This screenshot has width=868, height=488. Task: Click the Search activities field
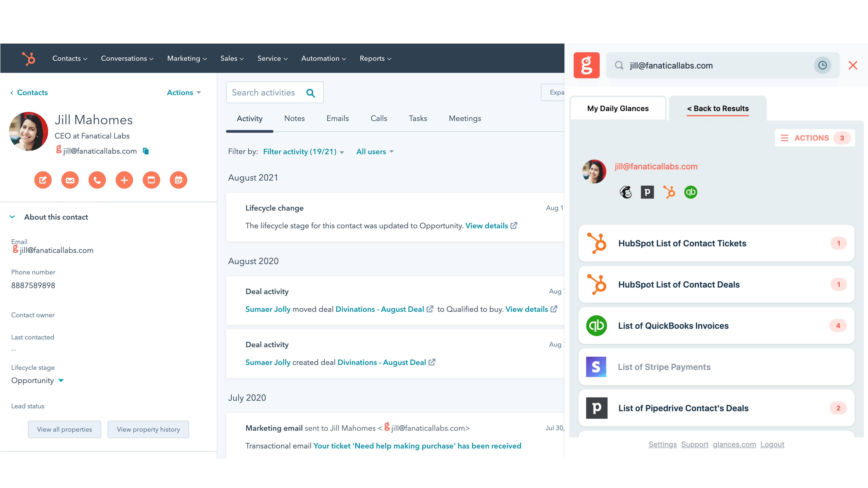(263, 93)
